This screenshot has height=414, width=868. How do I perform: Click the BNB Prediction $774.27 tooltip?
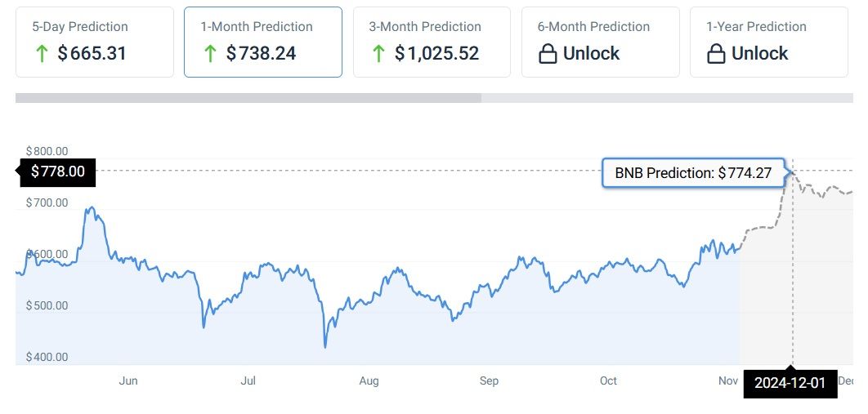(693, 173)
